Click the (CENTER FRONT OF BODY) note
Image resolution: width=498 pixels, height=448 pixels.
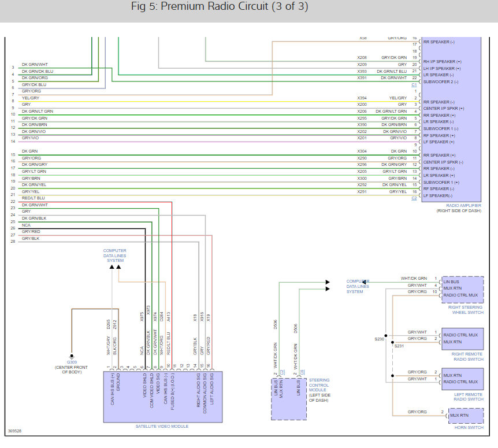pyautogui.click(x=71, y=369)
